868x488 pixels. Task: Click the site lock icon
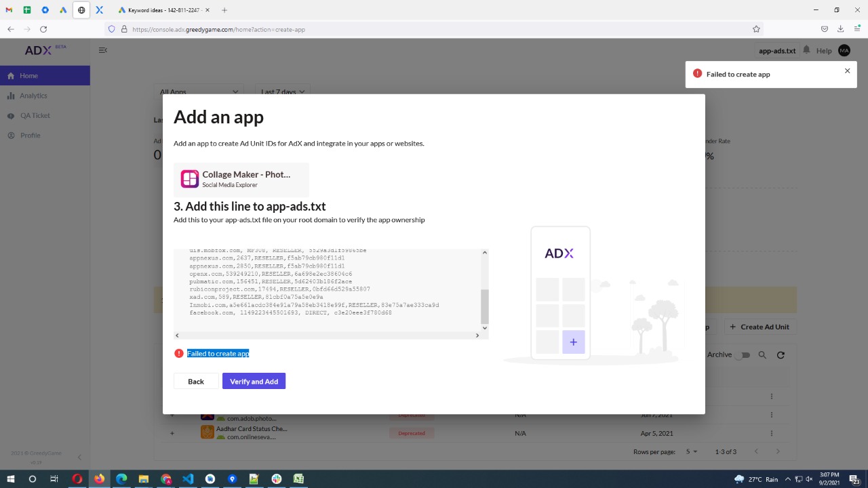pos(124,29)
